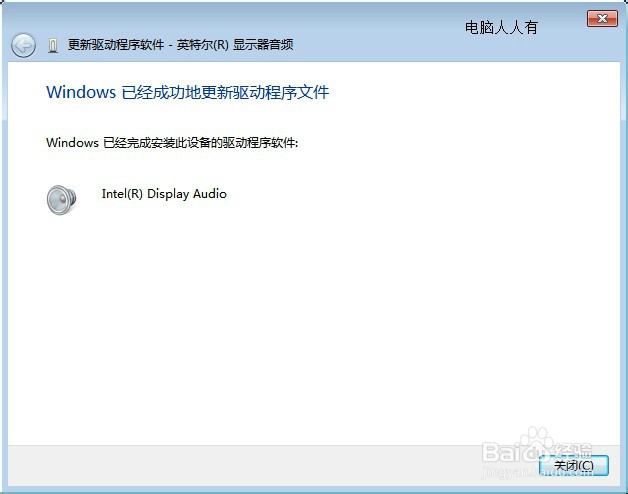Click the Baidu paw print logo
628x494 pixels.
pos(536,441)
